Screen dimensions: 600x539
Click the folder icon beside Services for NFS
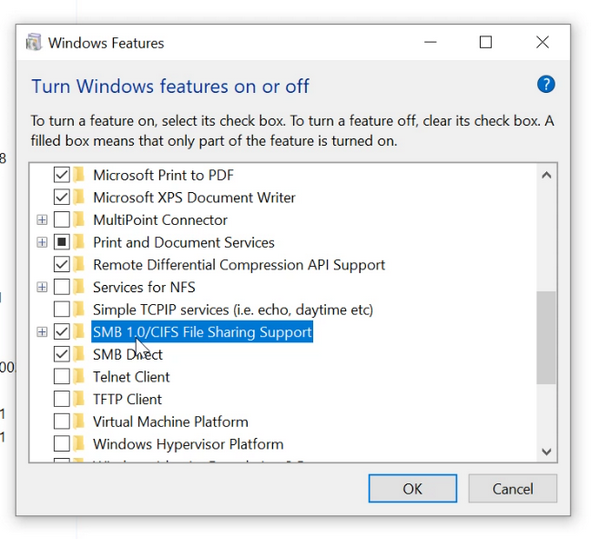pos(80,287)
